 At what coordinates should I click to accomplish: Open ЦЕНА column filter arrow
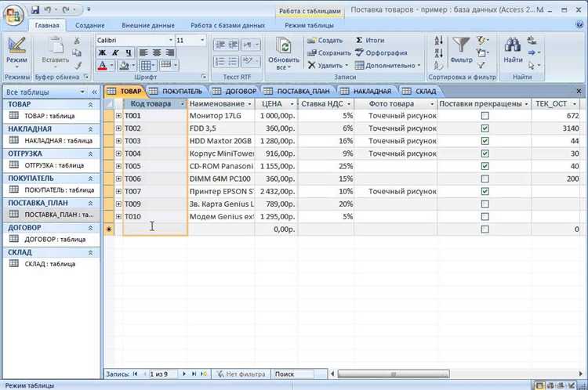(292, 104)
